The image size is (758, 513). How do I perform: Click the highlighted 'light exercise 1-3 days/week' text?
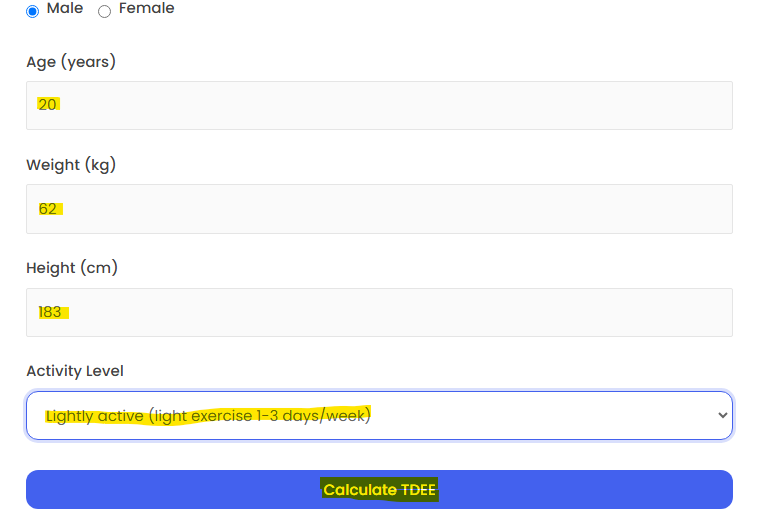(x=260, y=415)
